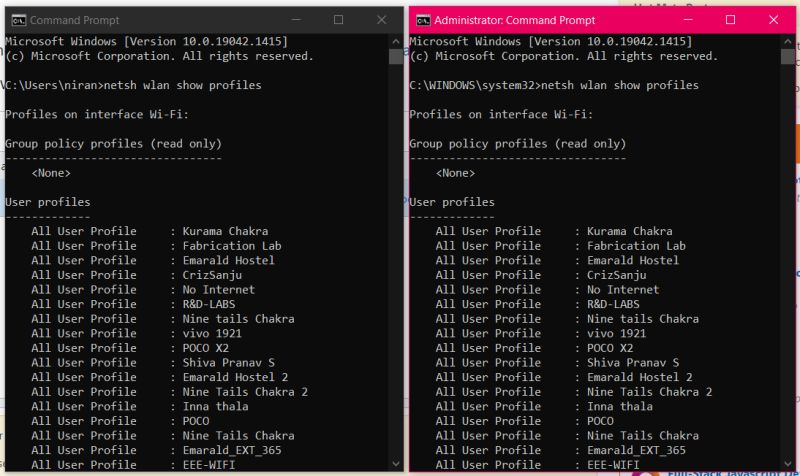The width and height of the screenshot is (800, 476).
Task: Click 'EEE-WIFI' in left window
Action: point(209,465)
